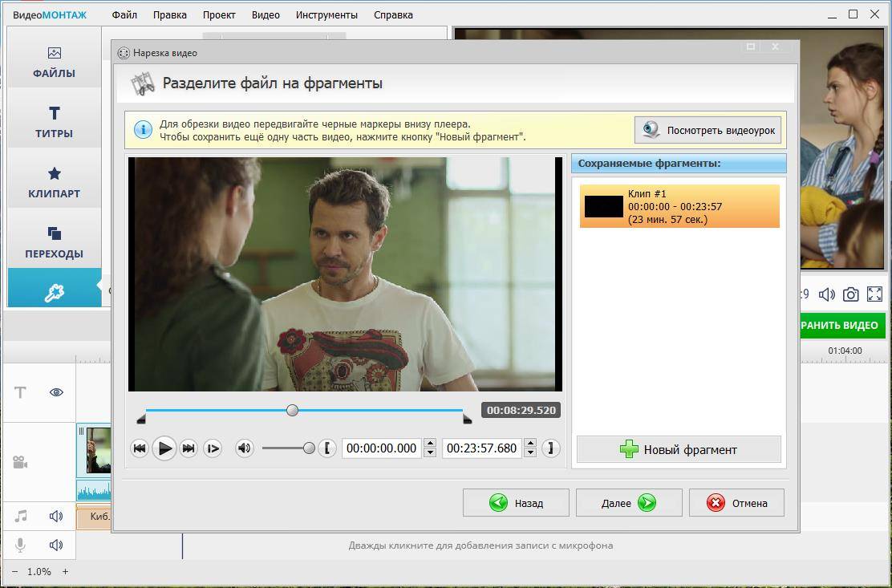
Task: Add a new fragment with Новый фрагмент
Action: tap(679, 450)
